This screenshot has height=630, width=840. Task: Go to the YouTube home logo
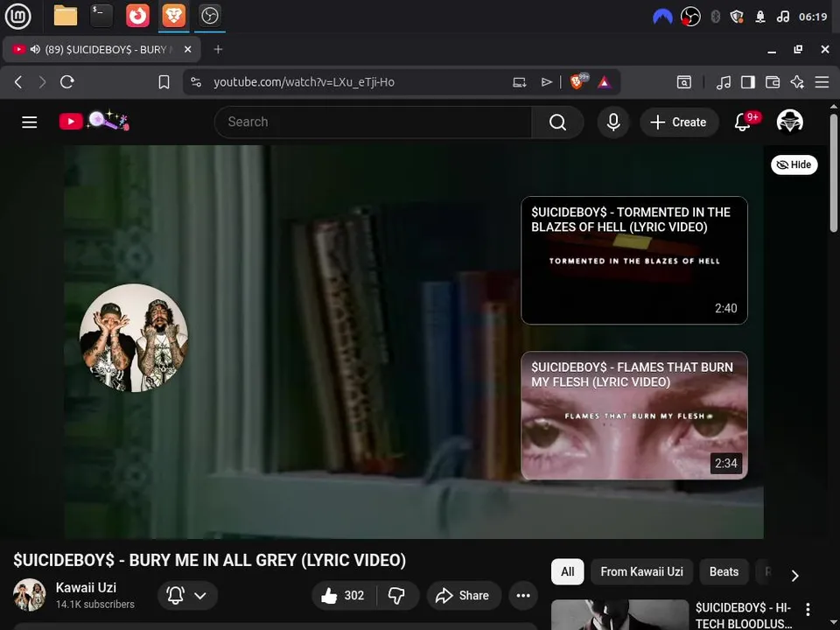pyautogui.click(x=94, y=122)
